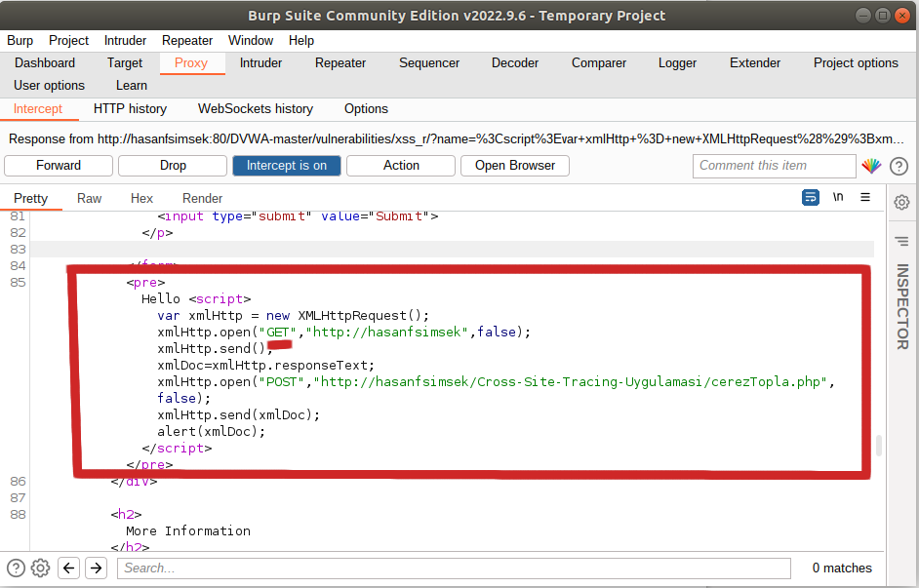Switch to the Dashboard tab
Viewport: 919px width, 588px height.
[x=45, y=62]
